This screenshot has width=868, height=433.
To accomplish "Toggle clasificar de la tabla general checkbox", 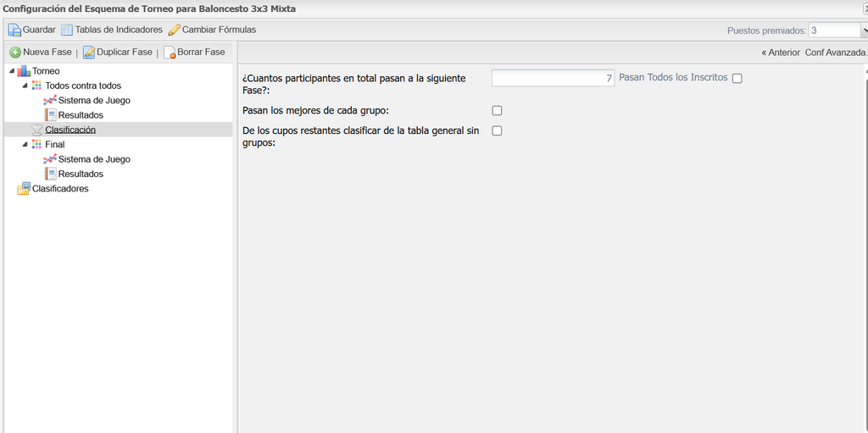I will [497, 130].
